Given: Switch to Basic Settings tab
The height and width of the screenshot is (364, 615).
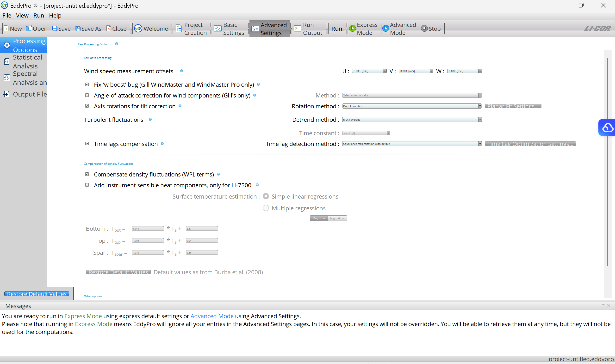Looking at the screenshot, I should click(x=229, y=29).
